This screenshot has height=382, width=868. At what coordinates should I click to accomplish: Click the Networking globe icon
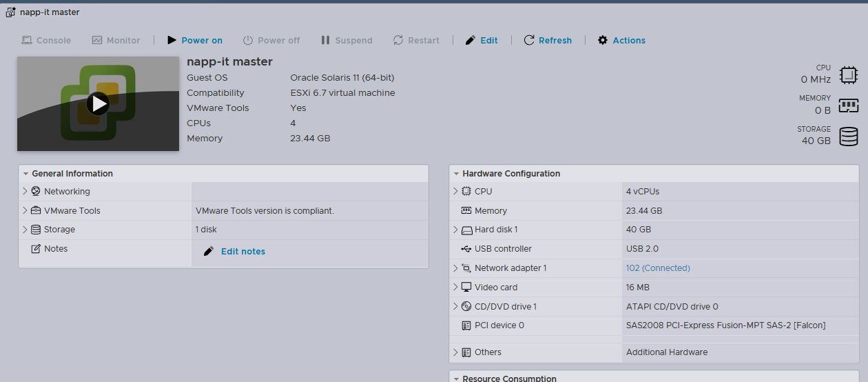point(36,191)
